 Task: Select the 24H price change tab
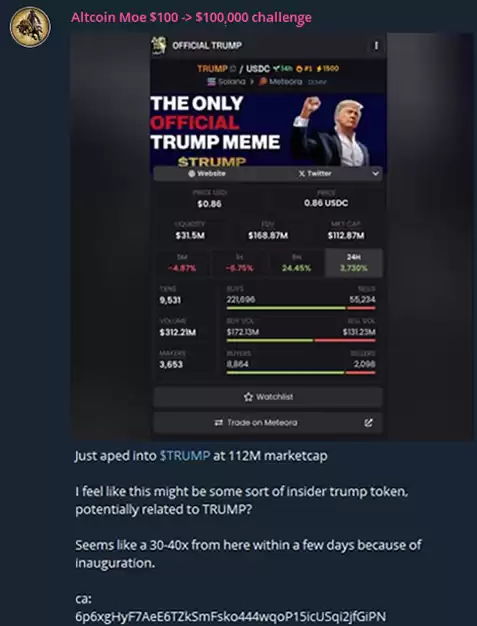[354, 263]
